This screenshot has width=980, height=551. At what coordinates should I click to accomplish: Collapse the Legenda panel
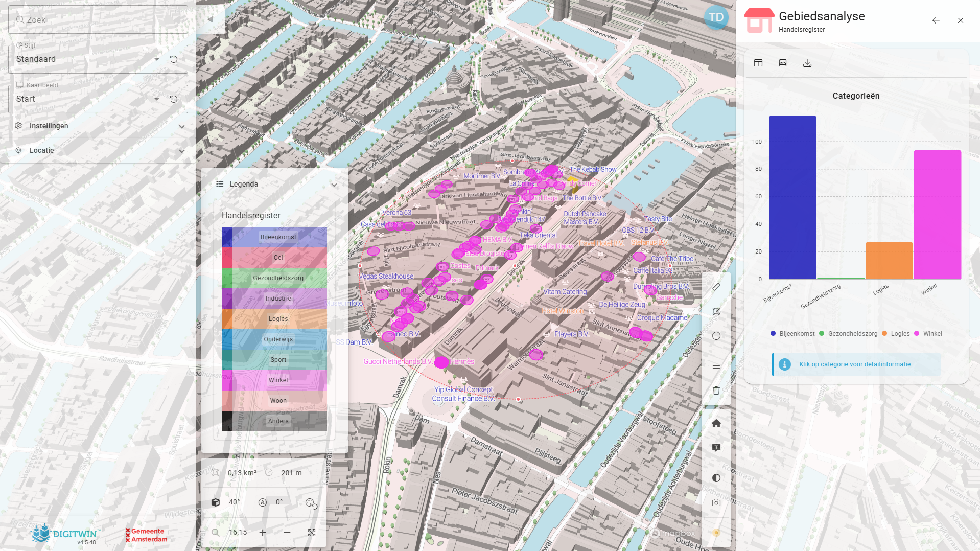334,185
